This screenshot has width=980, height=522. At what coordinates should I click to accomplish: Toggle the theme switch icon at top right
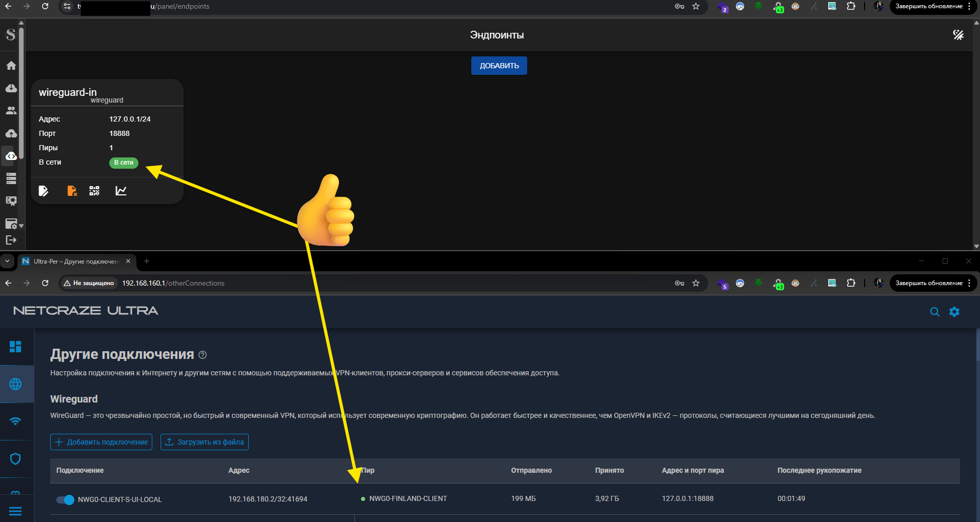(x=958, y=35)
